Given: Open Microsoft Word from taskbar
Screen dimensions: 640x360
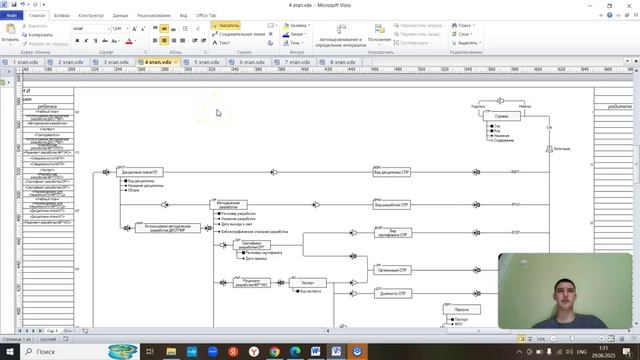Looking at the screenshot, I should click(x=316, y=351).
